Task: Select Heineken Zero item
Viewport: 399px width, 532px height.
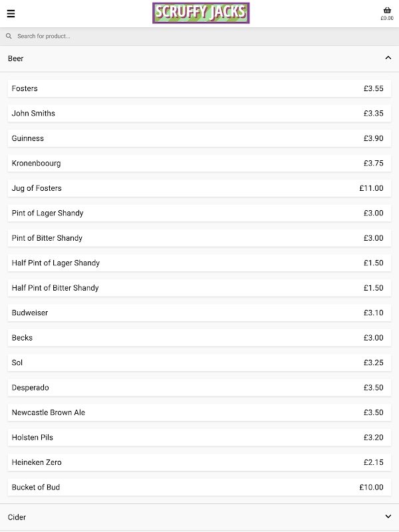Action: click(199, 462)
